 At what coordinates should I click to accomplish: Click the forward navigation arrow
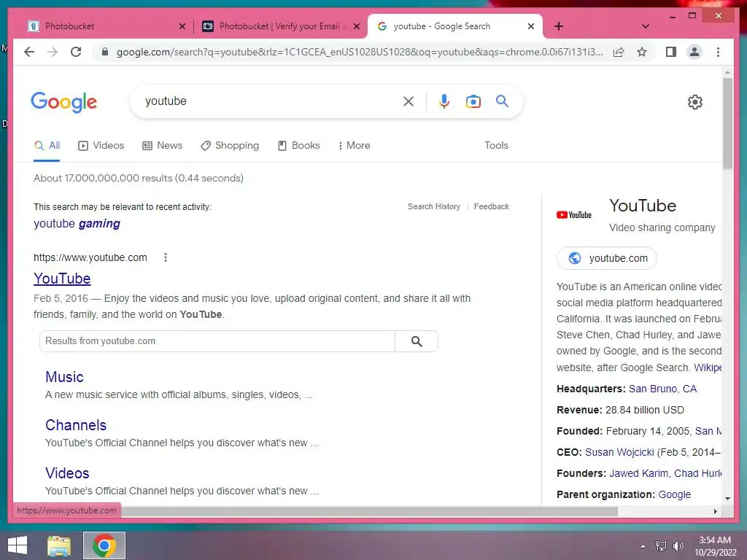click(x=53, y=52)
